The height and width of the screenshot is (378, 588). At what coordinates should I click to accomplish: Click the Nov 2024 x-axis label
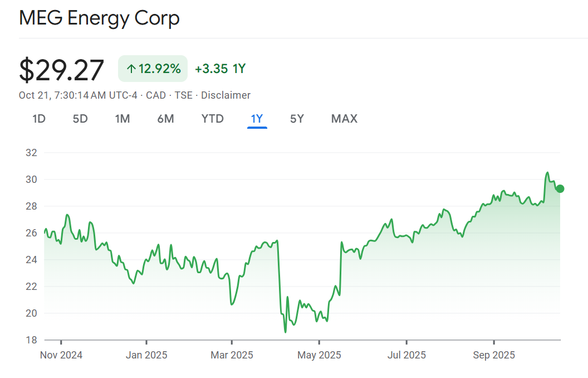pos(61,355)
